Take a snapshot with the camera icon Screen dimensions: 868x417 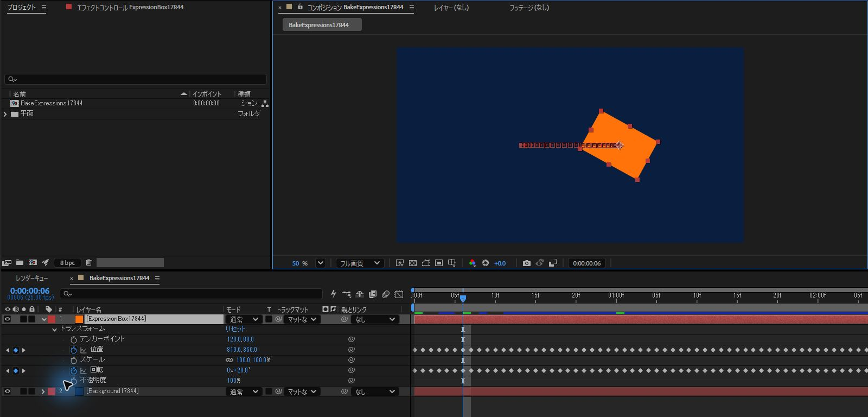click(526, 263)
